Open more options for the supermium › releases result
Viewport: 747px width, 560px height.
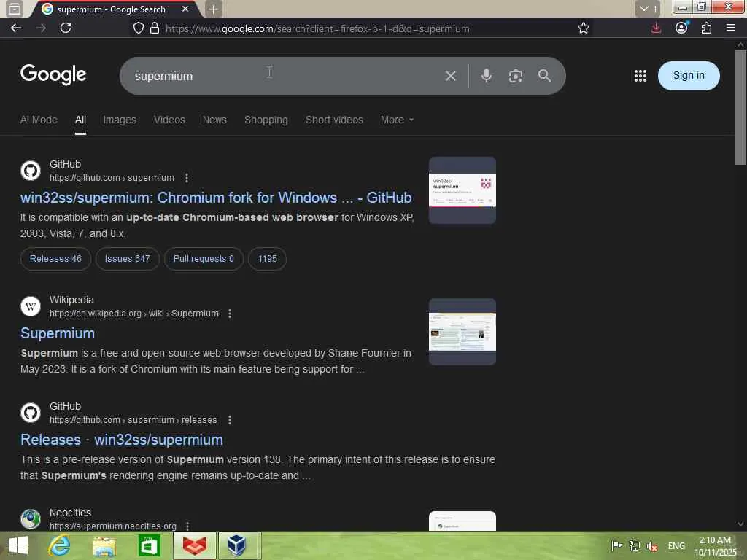point(230,420)
